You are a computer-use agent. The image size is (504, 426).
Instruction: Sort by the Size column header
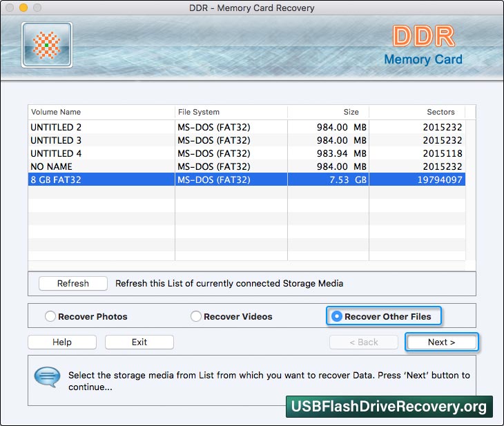click(328, 112)
